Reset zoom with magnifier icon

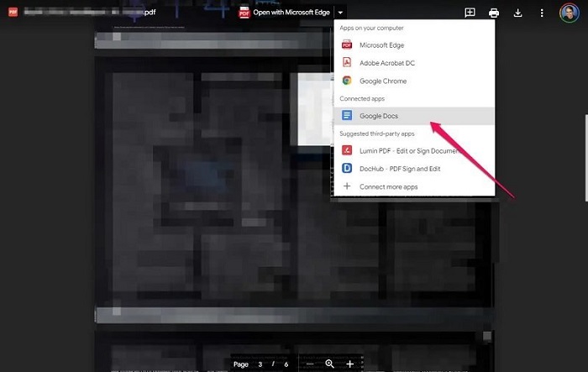[x=329, y=364]
